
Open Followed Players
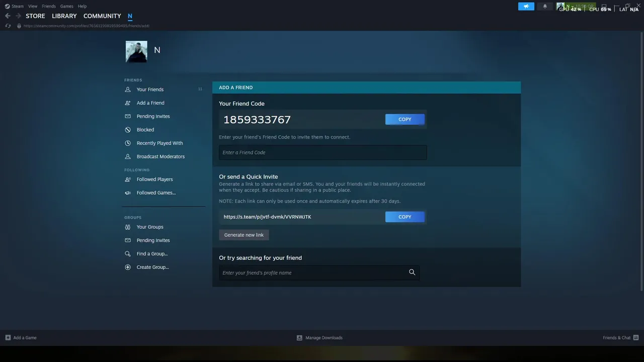pos(154,179)
